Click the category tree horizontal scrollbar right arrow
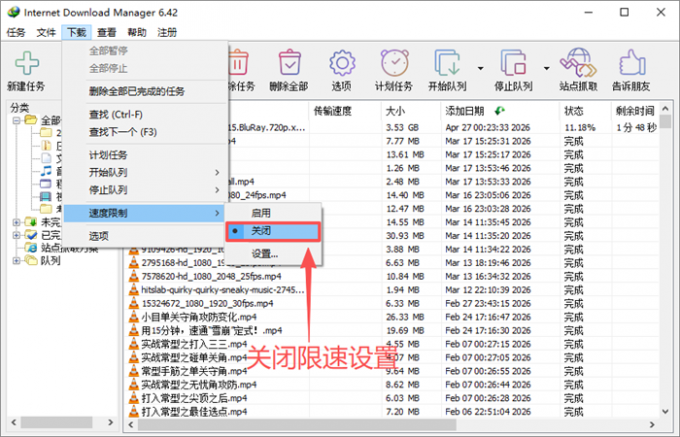 pos(111,422)
